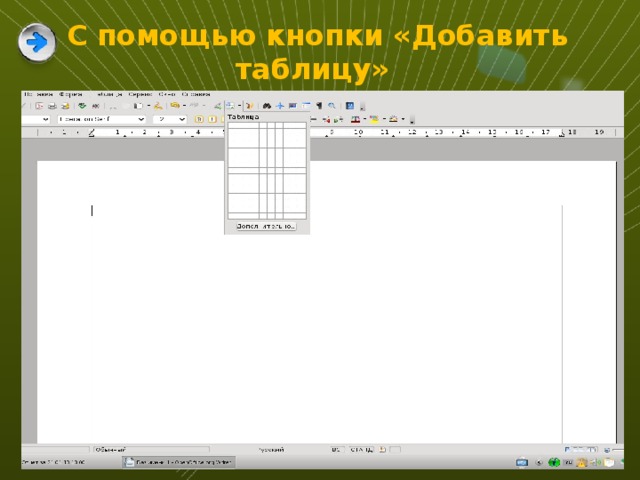Open the Paste icon's dropdown arrow

coord(149,106)
